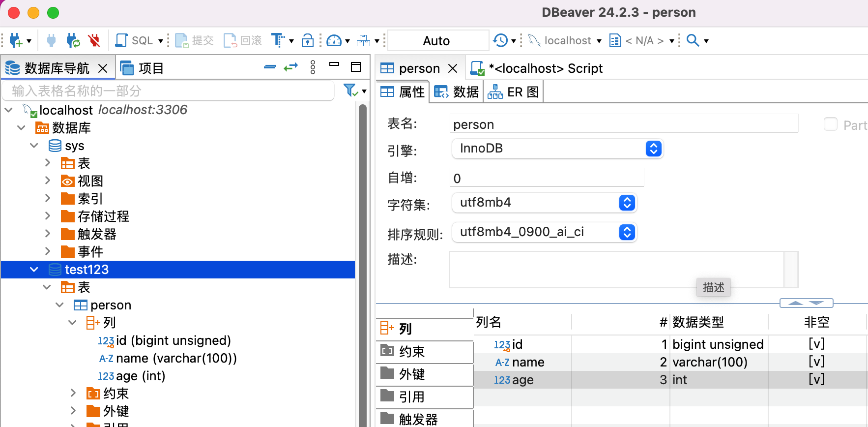Click the 表名 field containing person
The image size is (868, 427).
624,123
